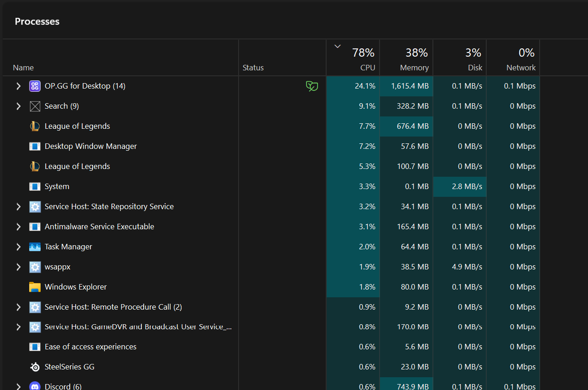Screen dimensions: 588x390
Task: Sort by the Network column header
Action: 513,58
